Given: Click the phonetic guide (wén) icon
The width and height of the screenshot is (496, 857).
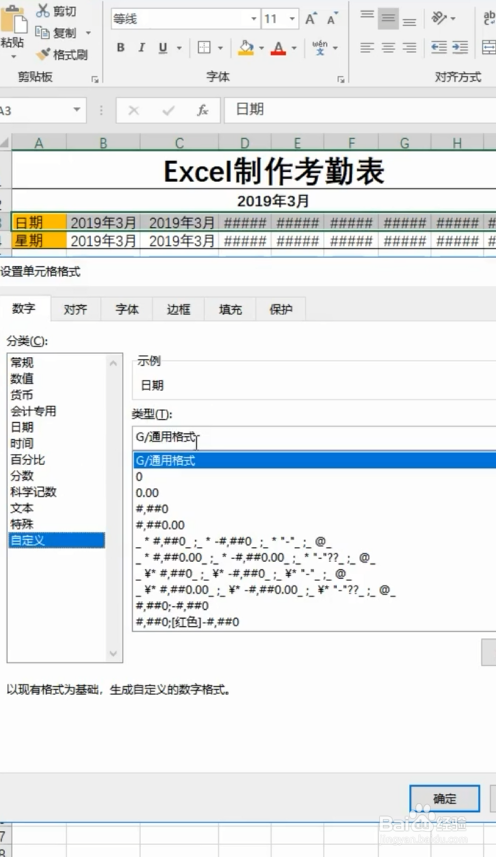Looking at the screenshot, I should (x=320, y=48).
